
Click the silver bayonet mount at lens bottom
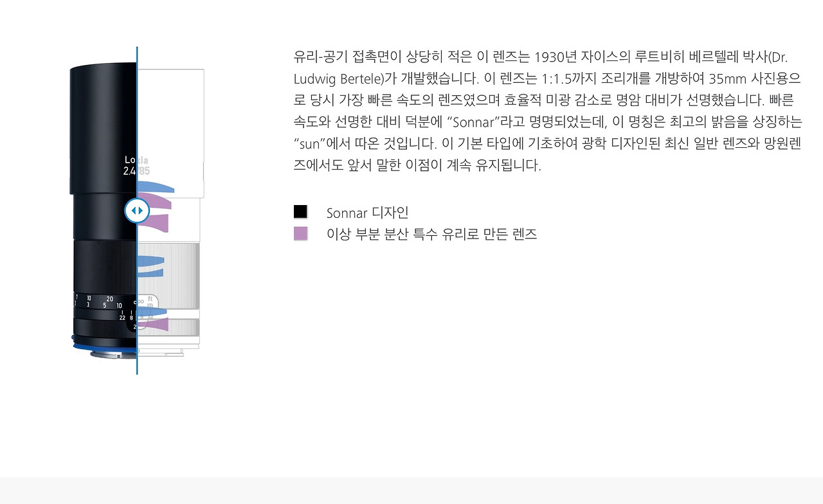[113, 354]
